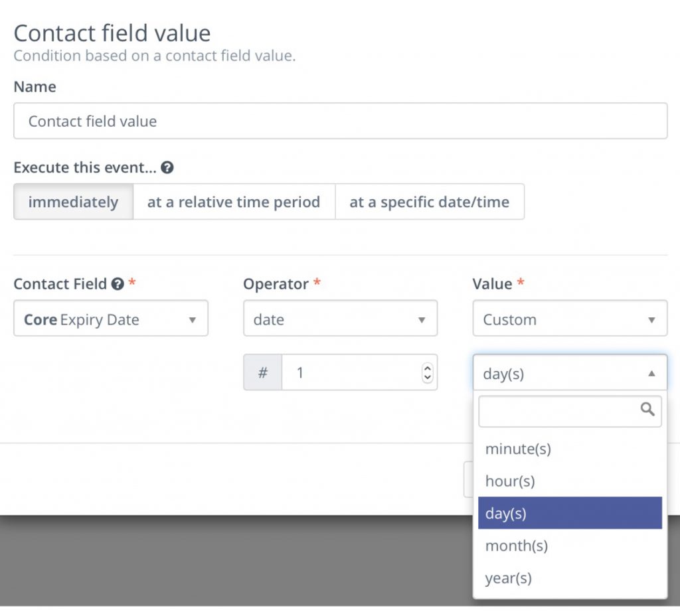Image resolution: width=680 pixels, height=616 pixels.
Task: Click the search magnifier icon in dropdown
Action: click(x=647, y=409)
